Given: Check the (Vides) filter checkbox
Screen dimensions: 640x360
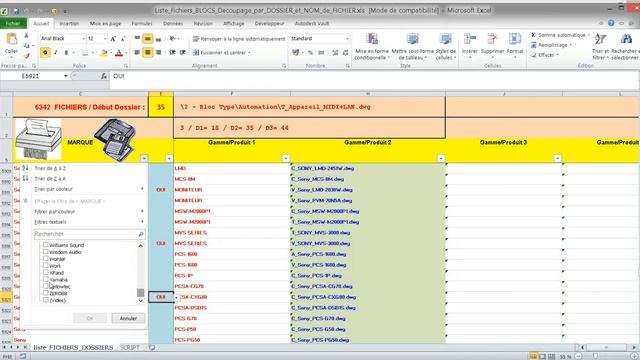Looking at the screenshot, I should click(x=46, y=300).
